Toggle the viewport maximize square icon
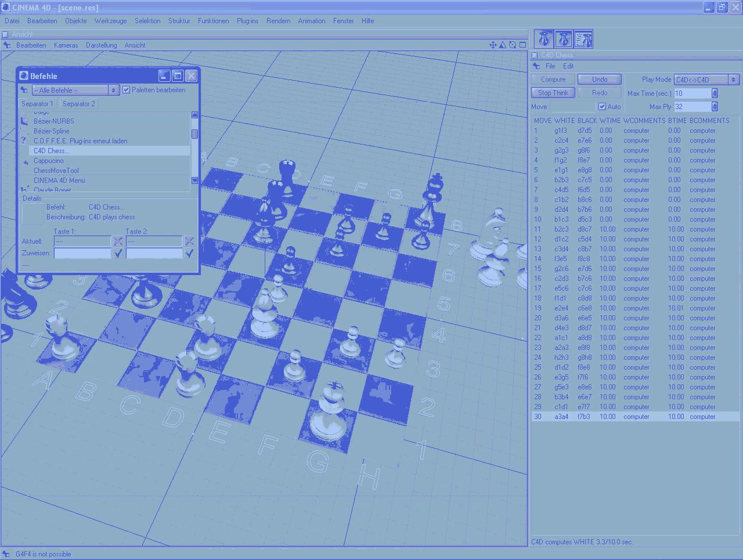Viewport: 743px width, 560px height. (x=522, y=45)
